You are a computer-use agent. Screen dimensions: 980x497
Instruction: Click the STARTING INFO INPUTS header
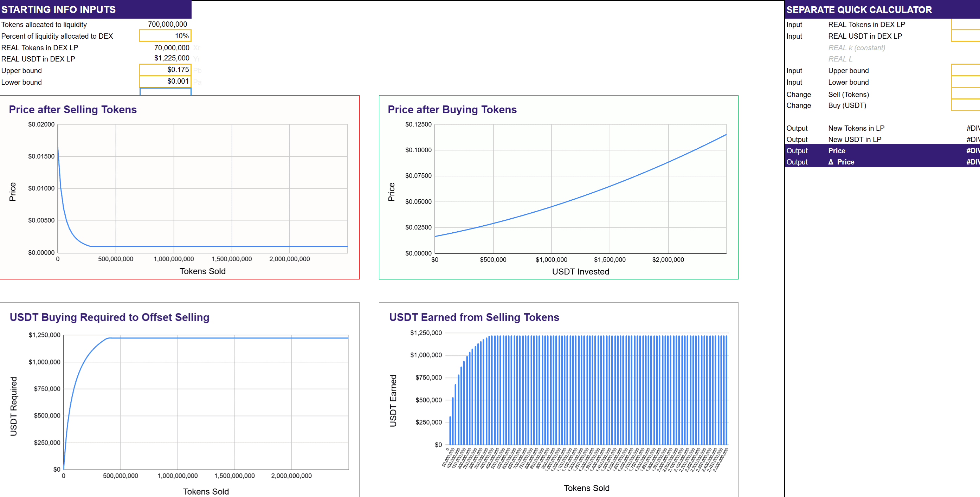pyautogui.click(x=59, y=9)
